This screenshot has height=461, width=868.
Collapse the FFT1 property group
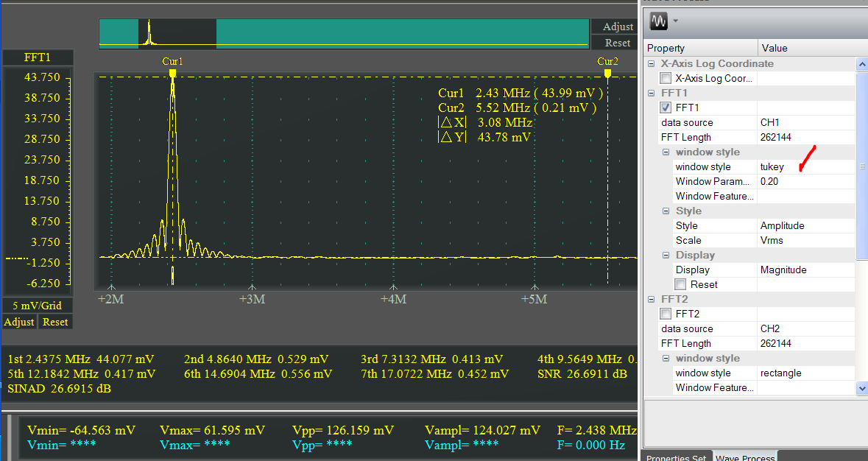[x=651, y=93]
